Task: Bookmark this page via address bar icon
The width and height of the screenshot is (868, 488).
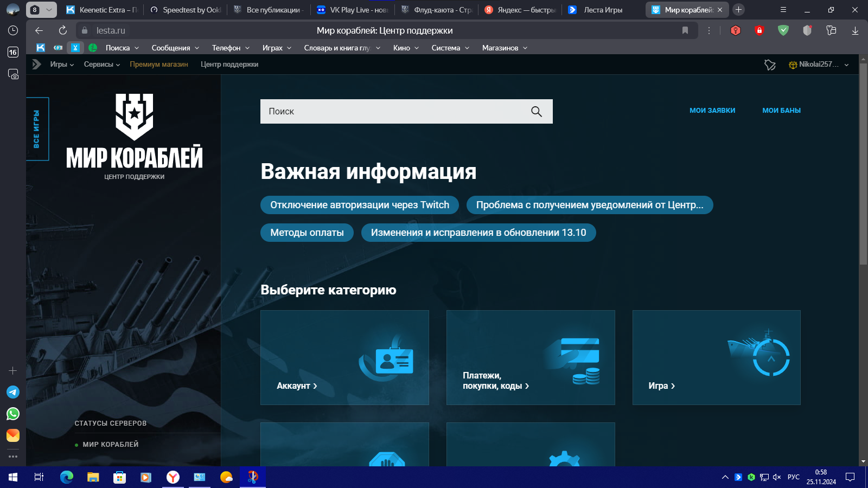Action: (x=685, y=30)
